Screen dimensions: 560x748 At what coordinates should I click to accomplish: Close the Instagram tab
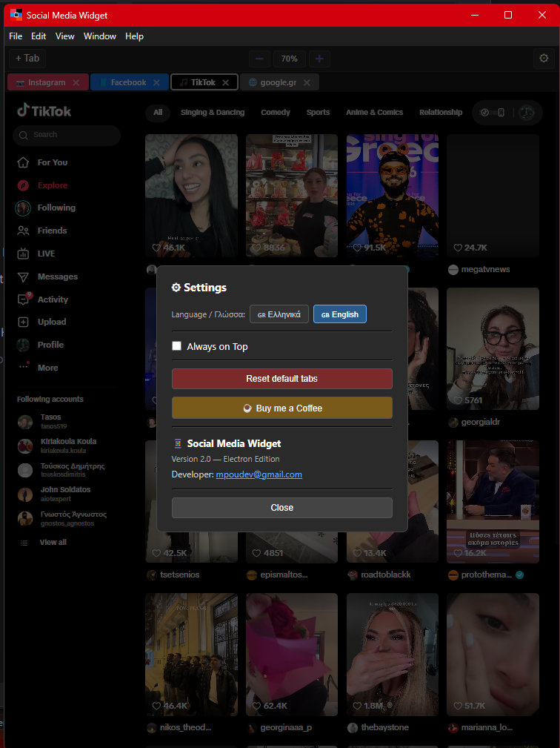[x=76, y=82]
